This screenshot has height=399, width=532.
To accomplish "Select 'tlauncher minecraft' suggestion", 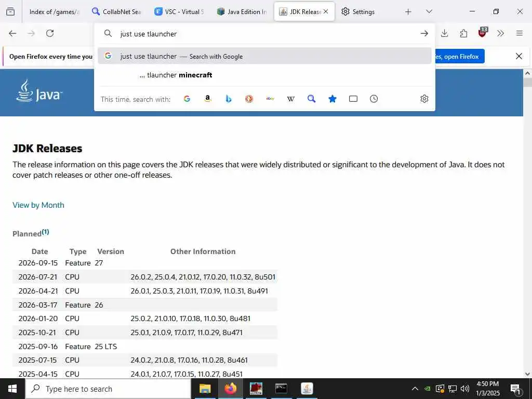I will [264, 75].
